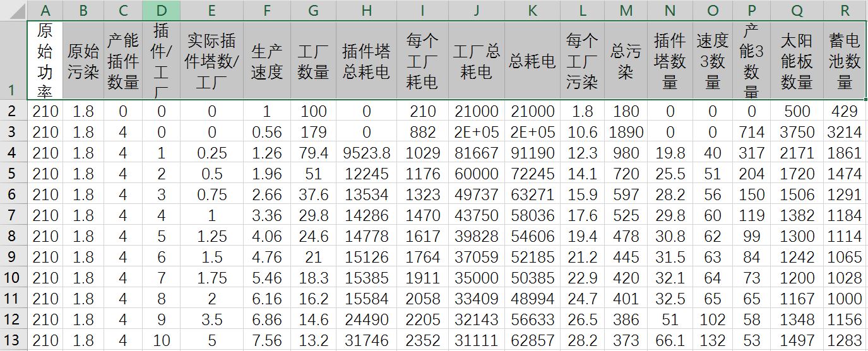Select column N by its letter header

(670, 10)
